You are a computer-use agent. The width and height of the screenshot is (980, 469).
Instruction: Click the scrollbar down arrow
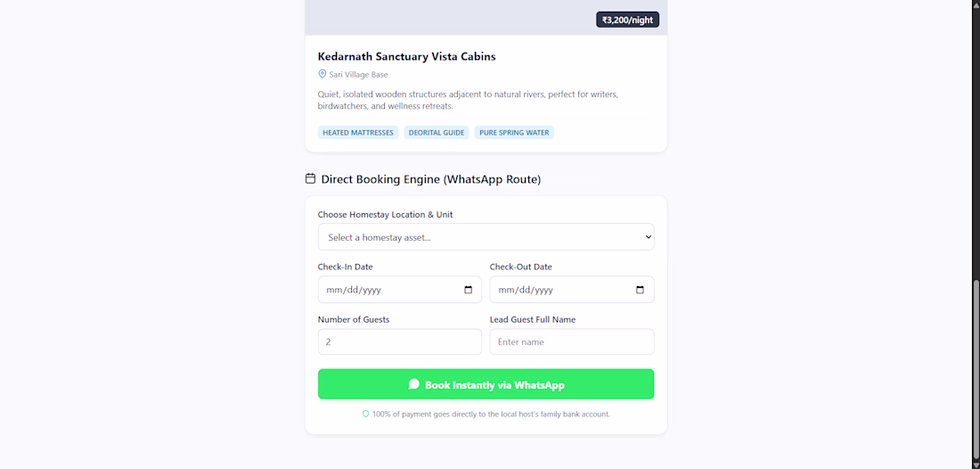pyautogui.click(x=975, y=464)
